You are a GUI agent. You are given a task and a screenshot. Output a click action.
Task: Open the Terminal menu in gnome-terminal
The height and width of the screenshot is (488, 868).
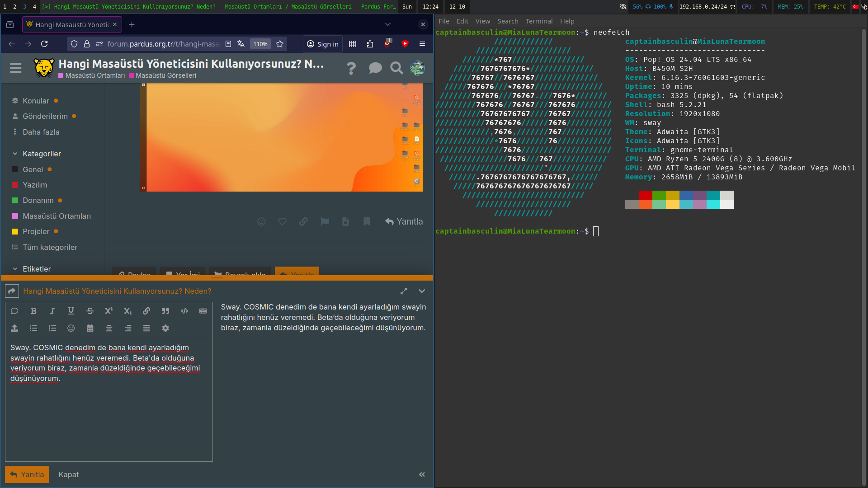[x=539, y=21]
